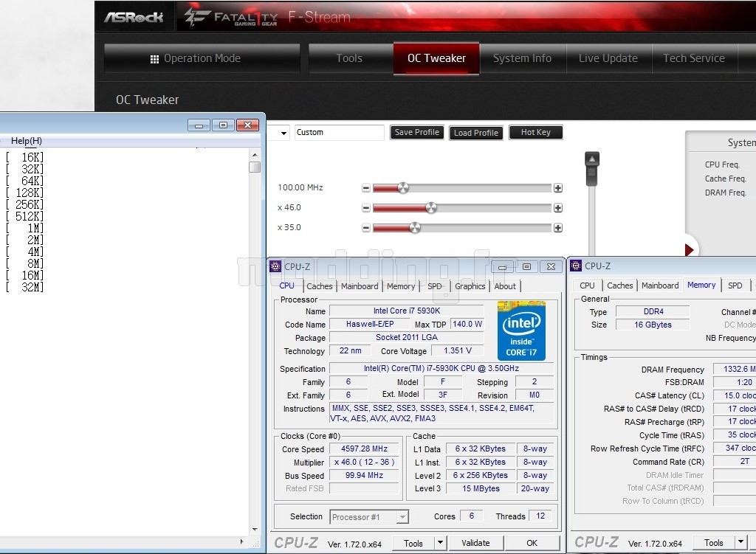The height and width of the screenshot is (554, 756).
Task: Click the title bar icon of the CPU-Z memory window
Action: (576, 266)
